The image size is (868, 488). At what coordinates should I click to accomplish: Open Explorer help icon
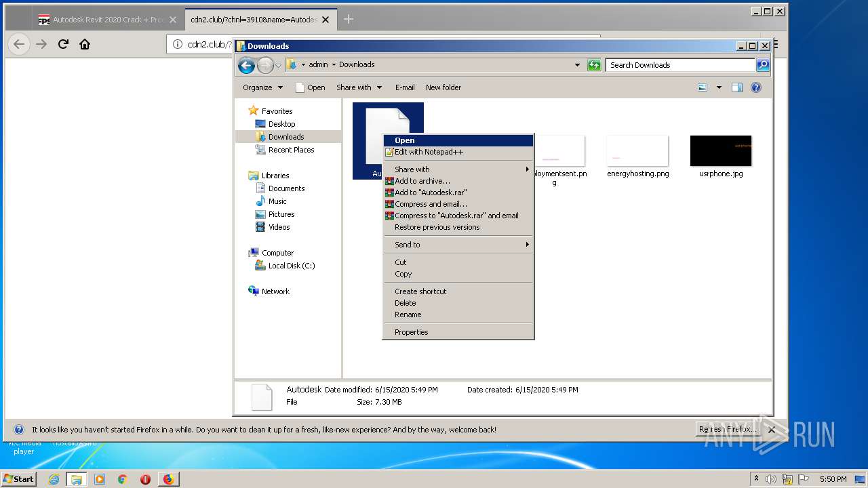[756, 87]
